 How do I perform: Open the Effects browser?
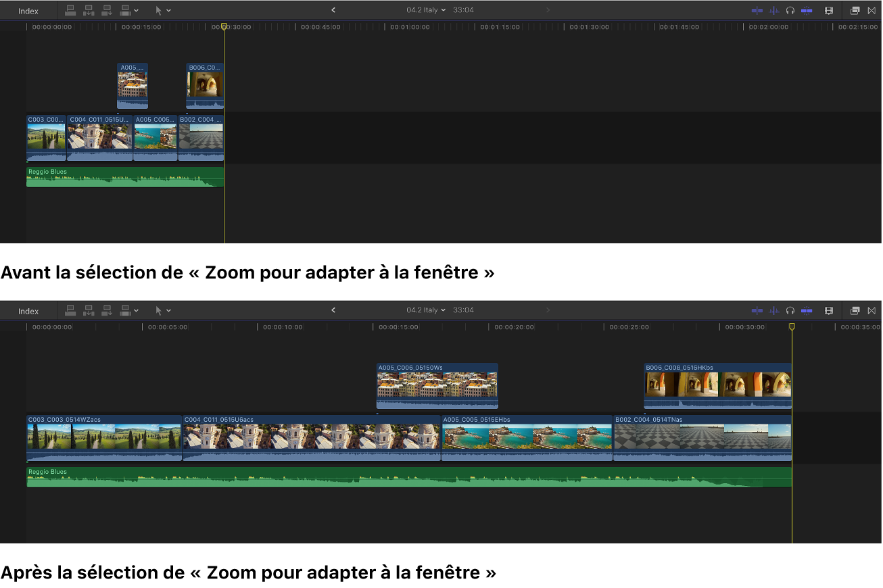(x=855, y=9)
